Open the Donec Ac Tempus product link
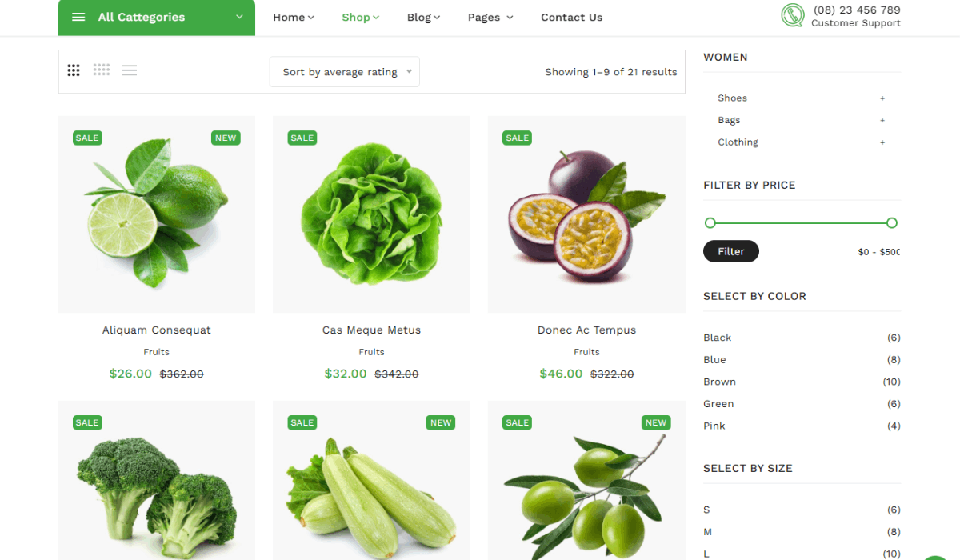 pos(586,330)
